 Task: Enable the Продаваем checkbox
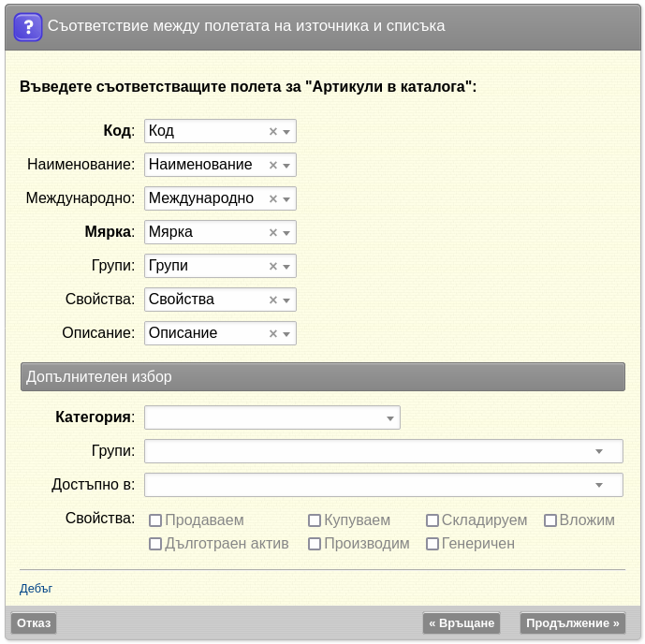[155, 520]
